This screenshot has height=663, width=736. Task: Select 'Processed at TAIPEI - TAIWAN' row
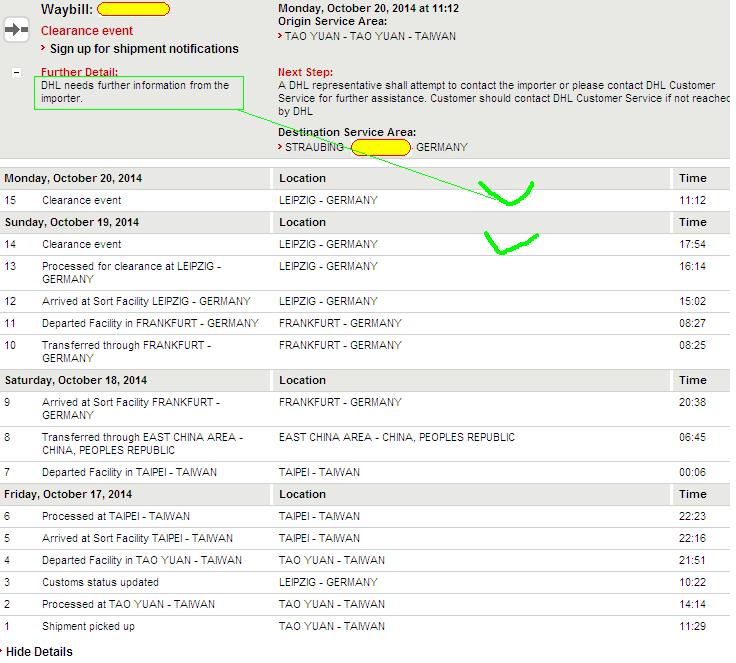[x=365, y=517]
